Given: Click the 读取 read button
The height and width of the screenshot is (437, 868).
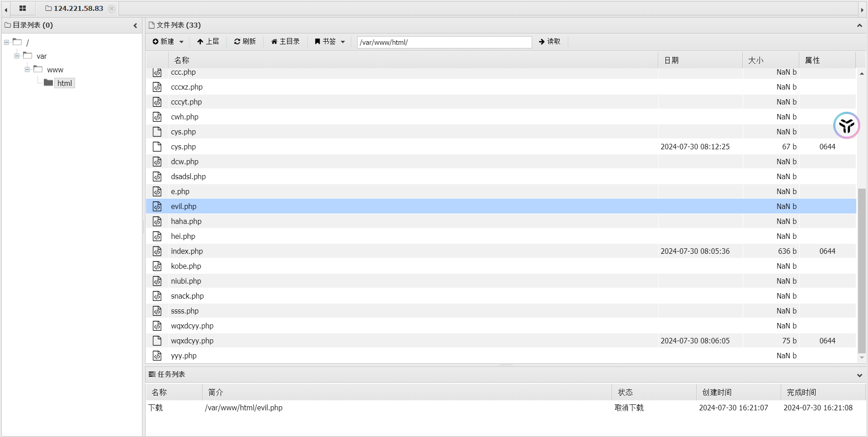Looking at the screenshot, I should coord(550,42).
